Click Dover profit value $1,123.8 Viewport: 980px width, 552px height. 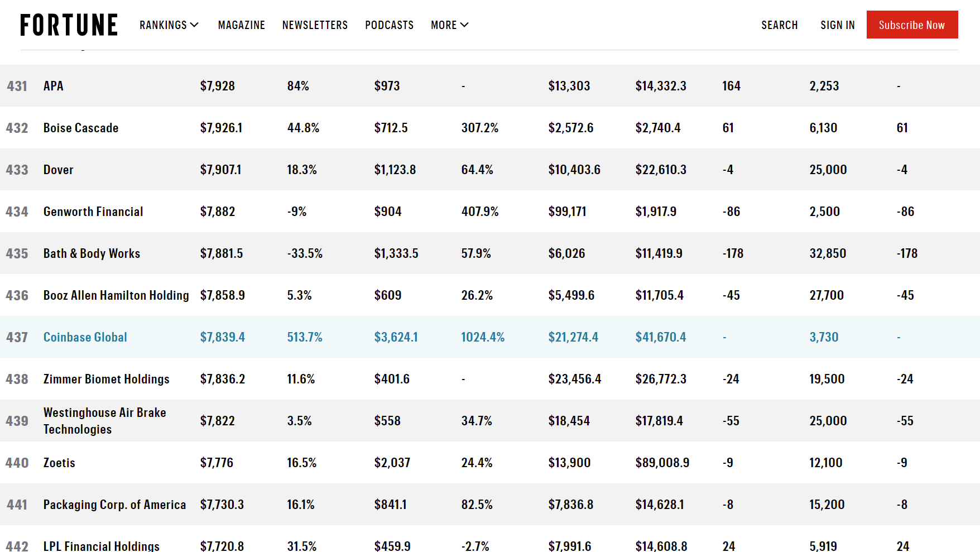coord(395,170)
